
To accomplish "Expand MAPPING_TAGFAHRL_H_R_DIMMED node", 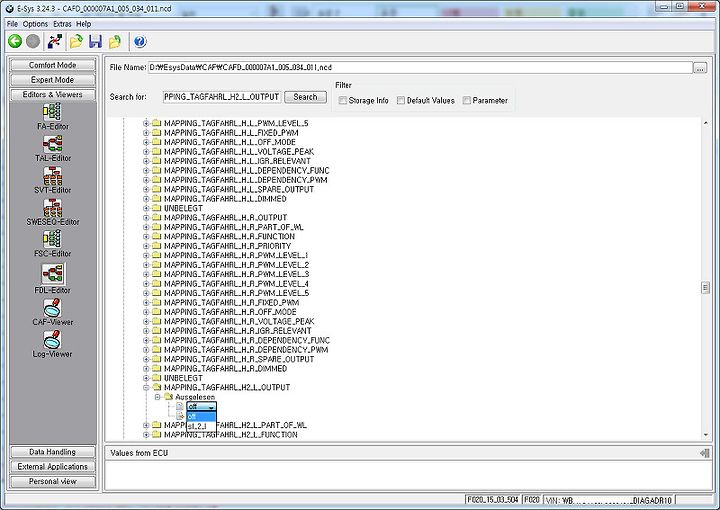I will pyautogui.click(x=146, y=369).
